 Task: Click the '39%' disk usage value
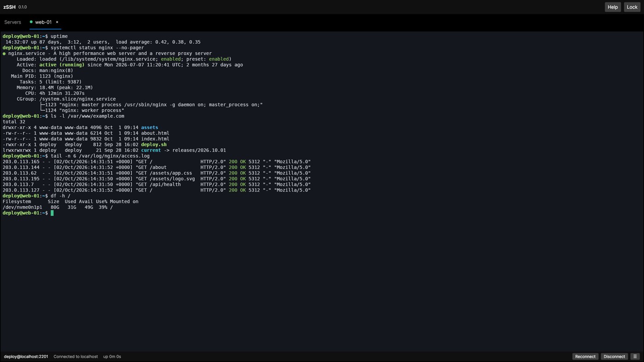click(x=103, y=207)
